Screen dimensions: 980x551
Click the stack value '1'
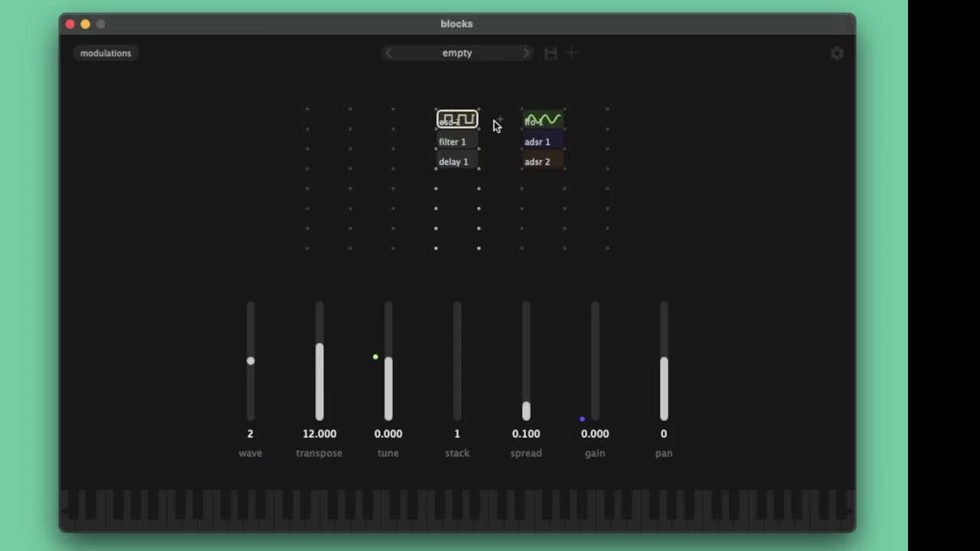pyautogui.click(x=457, y=433)
